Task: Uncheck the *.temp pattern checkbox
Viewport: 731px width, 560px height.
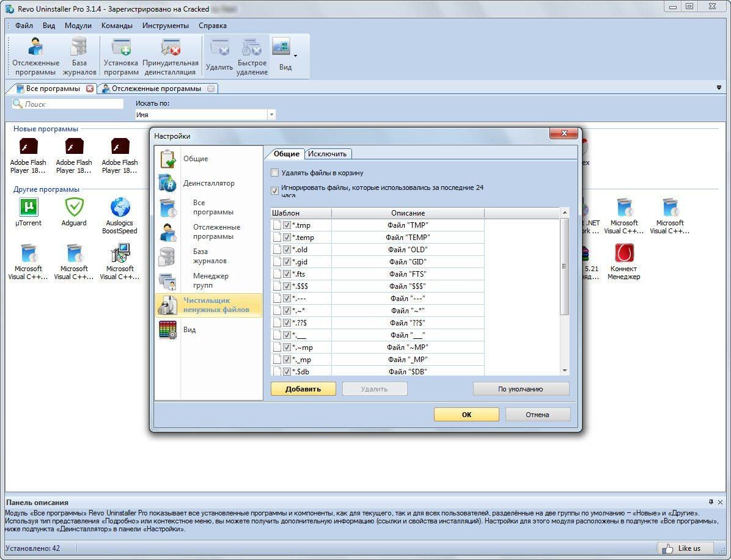Action: point(287,237)
